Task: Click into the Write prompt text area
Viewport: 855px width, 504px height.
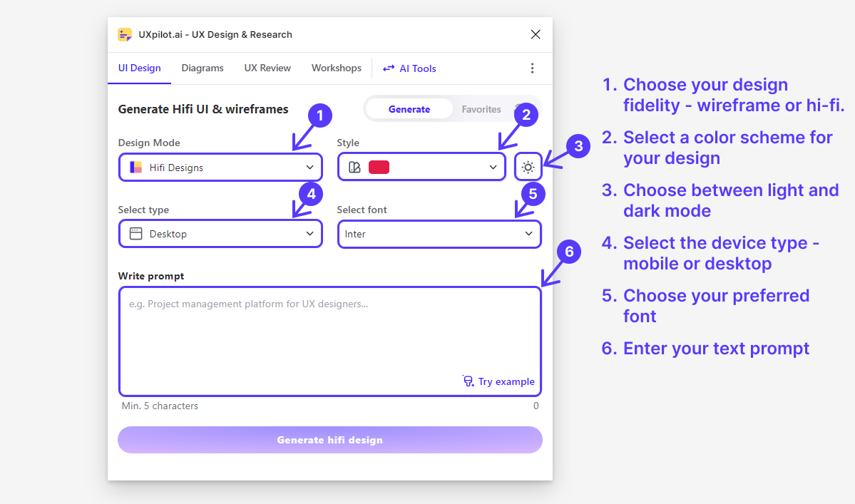Action: click(330, 341)
